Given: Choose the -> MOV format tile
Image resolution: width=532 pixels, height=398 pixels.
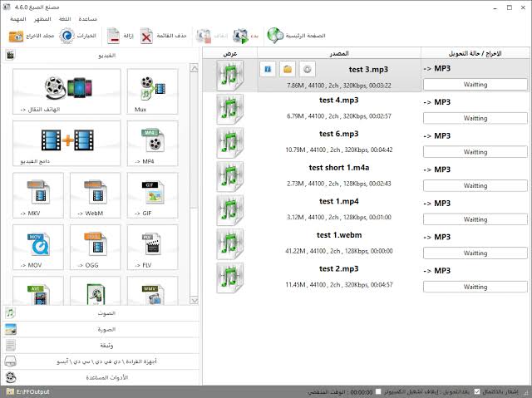Looking at the screenshot, I should pyautogui.click(x=38, y=247).
